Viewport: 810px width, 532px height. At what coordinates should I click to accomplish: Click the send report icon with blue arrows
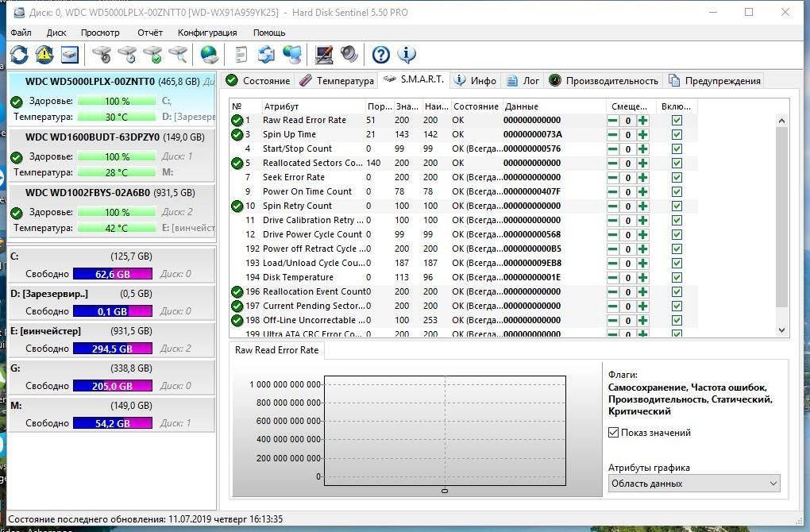pyautogui.click(x=266, y=54)
